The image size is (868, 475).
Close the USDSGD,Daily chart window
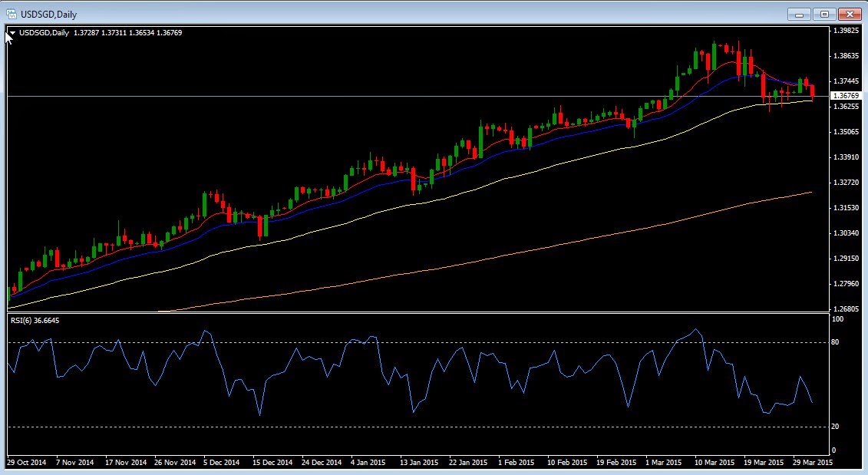coord(850,14)
